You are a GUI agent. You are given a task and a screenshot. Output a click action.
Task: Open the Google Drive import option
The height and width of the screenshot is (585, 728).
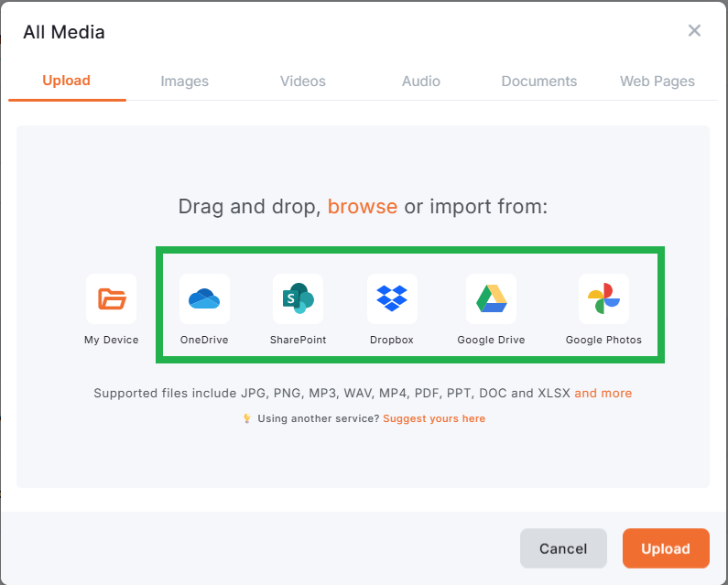(x=491, y=298)
